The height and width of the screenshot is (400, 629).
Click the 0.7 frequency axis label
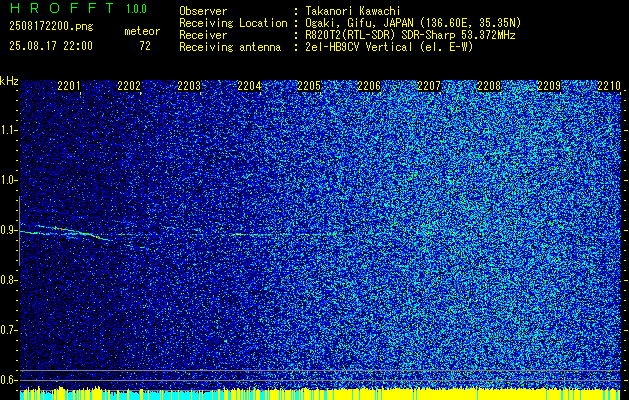coord(9,330)
